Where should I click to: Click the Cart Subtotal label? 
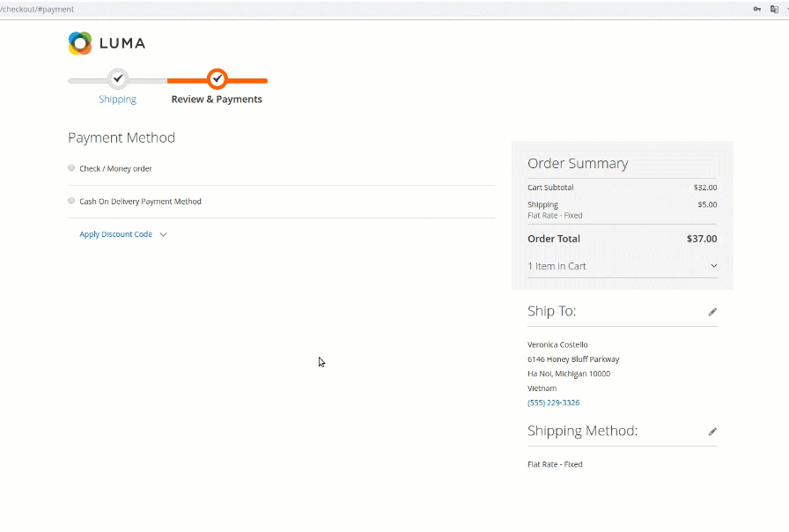click(x=550, y=188)
